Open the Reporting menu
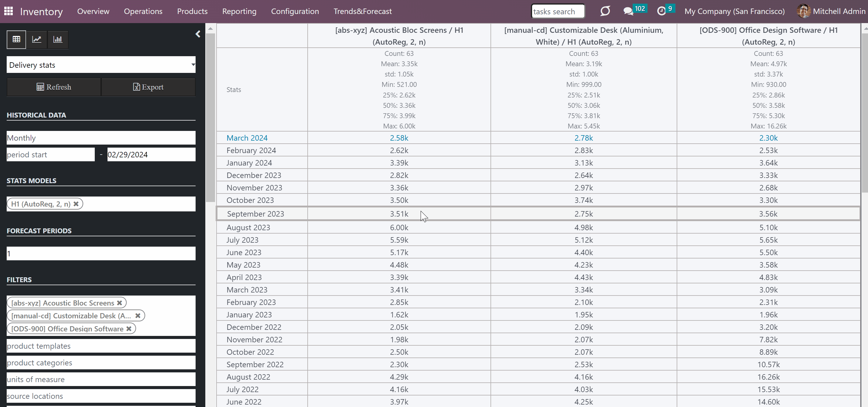This screenshot has height=407, width=868. coord(239,11)
